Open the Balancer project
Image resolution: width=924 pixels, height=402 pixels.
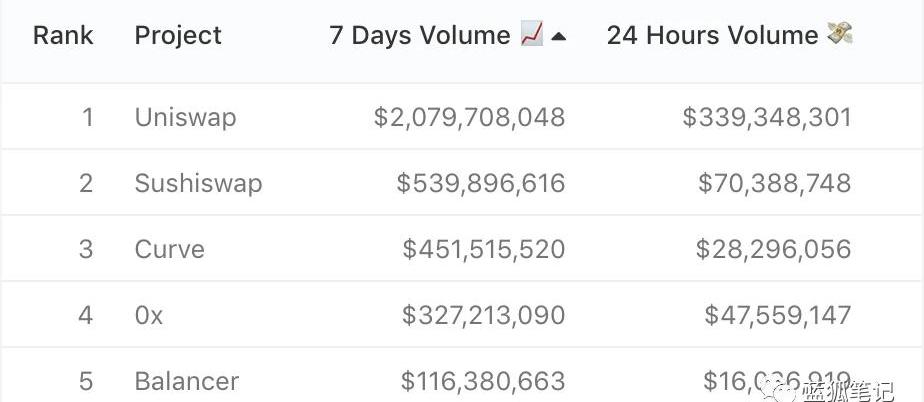(x=186, y=381)
